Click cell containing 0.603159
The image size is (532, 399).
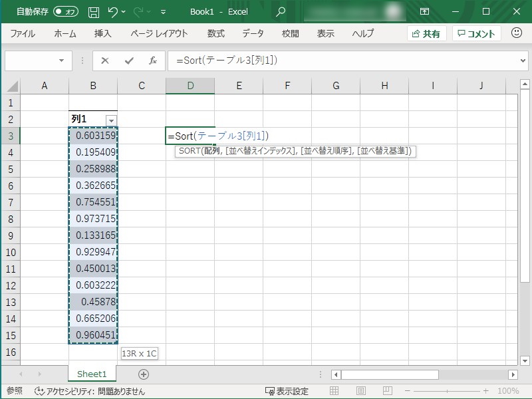93,136
